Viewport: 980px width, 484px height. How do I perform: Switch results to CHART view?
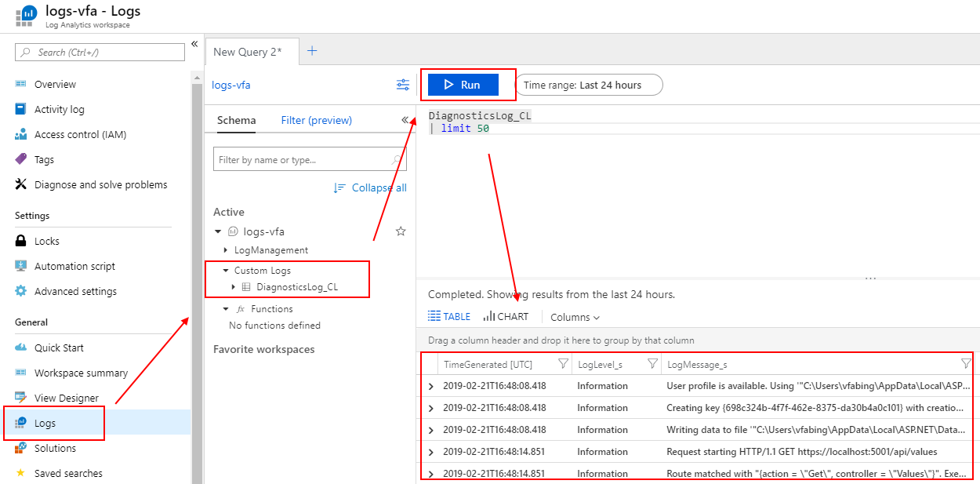pos(506,317)
